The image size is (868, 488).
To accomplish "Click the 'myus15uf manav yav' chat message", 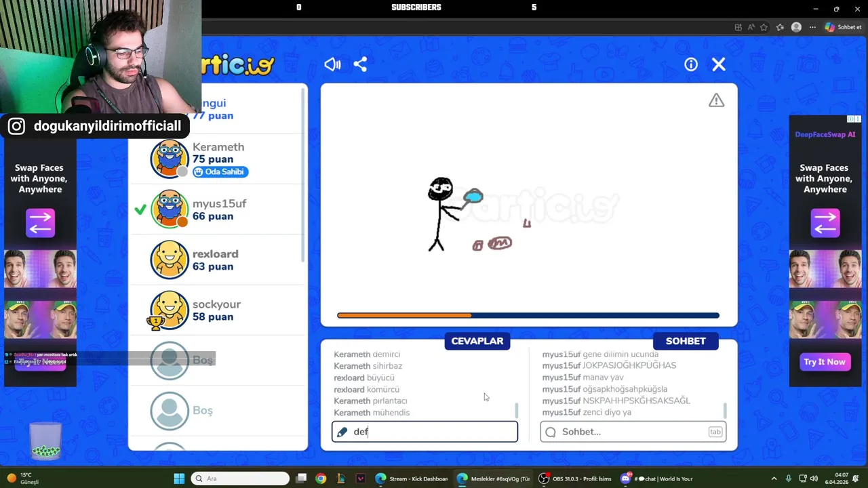I will [583, 378].
